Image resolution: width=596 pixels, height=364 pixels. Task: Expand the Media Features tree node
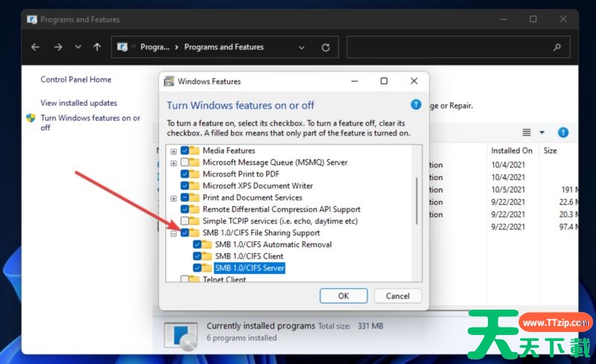click(174, 152)
